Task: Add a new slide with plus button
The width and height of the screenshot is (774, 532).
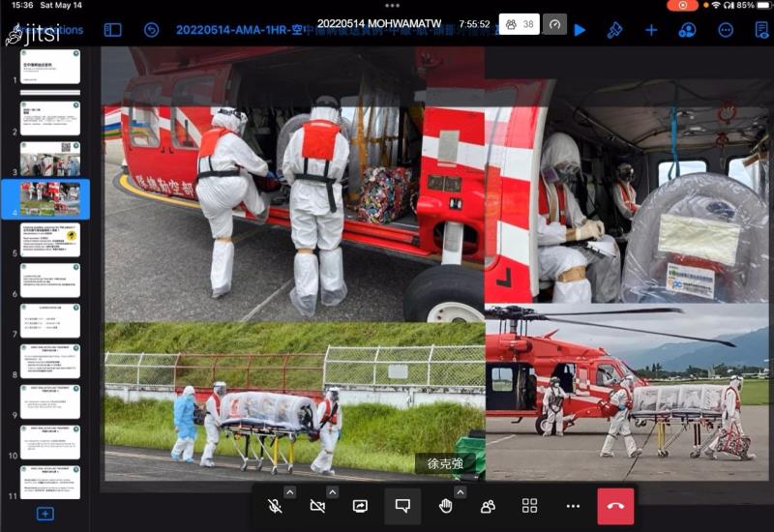Action: coord(45,514)
